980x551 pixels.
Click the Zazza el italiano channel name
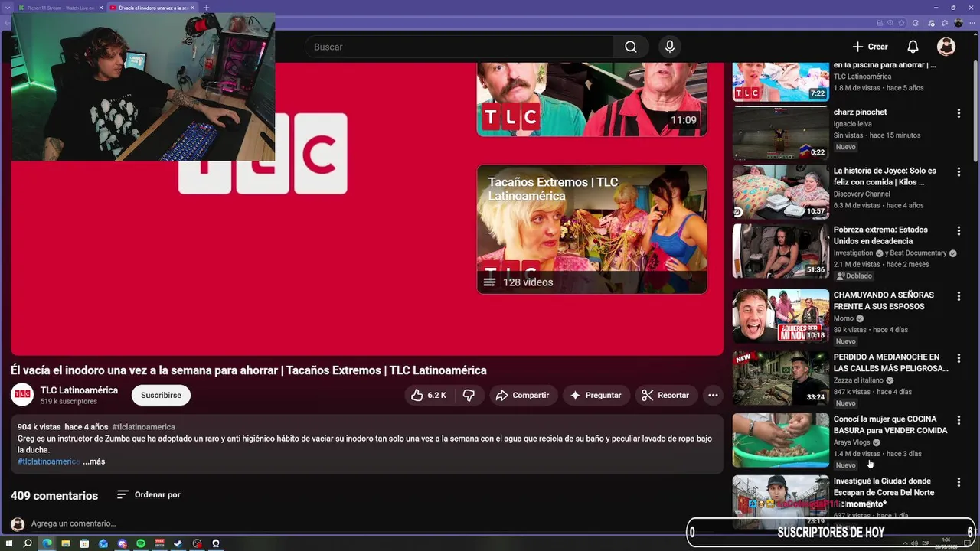click(x=858, y=380)
